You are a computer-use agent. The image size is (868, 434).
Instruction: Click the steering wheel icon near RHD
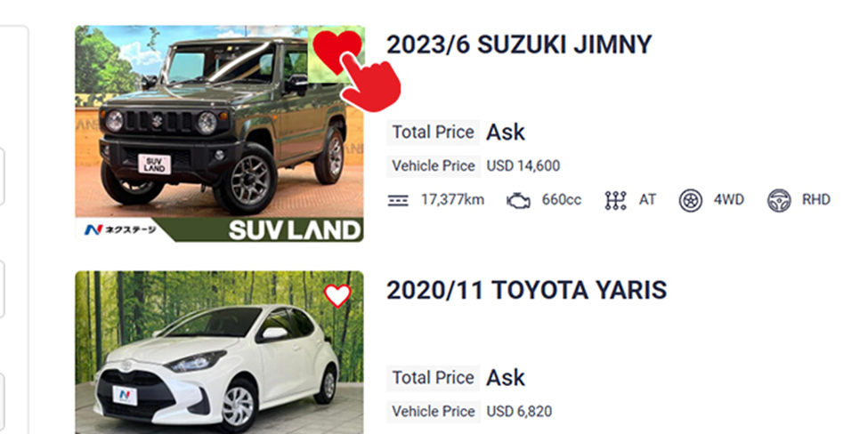point(779,200)
